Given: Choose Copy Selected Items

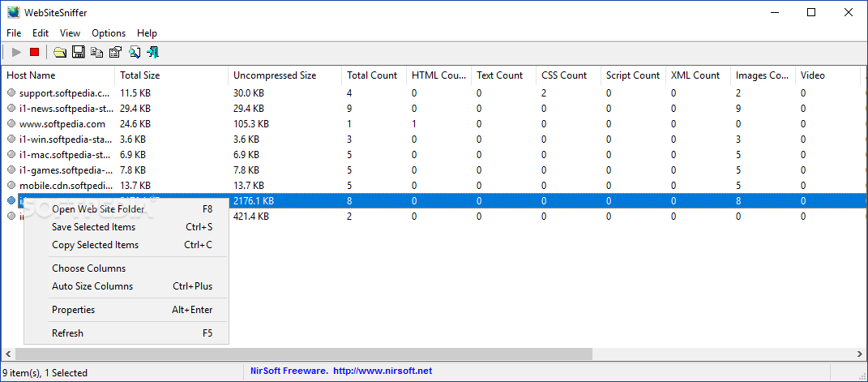Looking at the screenshot, I should 126,245.
